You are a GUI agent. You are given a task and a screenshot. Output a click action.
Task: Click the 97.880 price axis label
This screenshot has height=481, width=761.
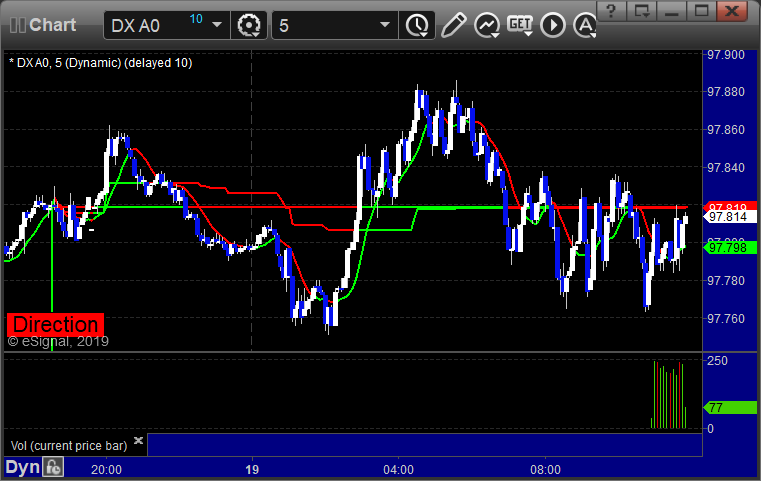tap(726, 92)
